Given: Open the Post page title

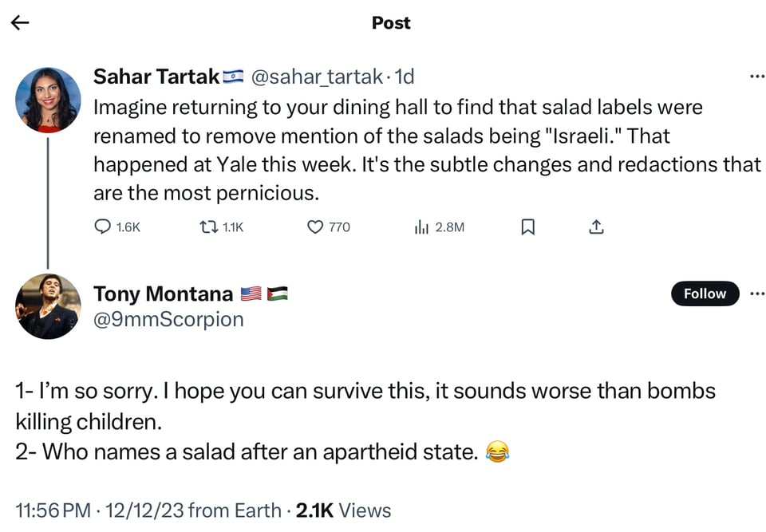Looking at the screenshot, I should 391,23.
